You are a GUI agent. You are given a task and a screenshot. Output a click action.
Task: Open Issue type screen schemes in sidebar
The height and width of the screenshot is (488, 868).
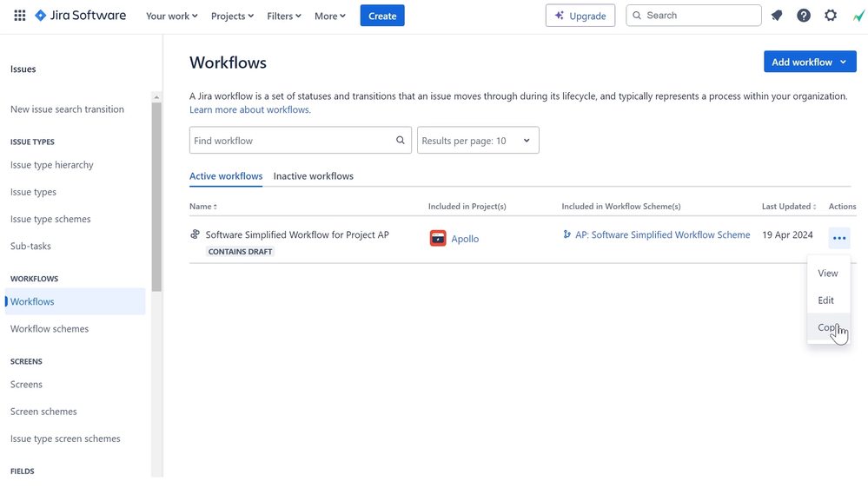click(65, 439)
